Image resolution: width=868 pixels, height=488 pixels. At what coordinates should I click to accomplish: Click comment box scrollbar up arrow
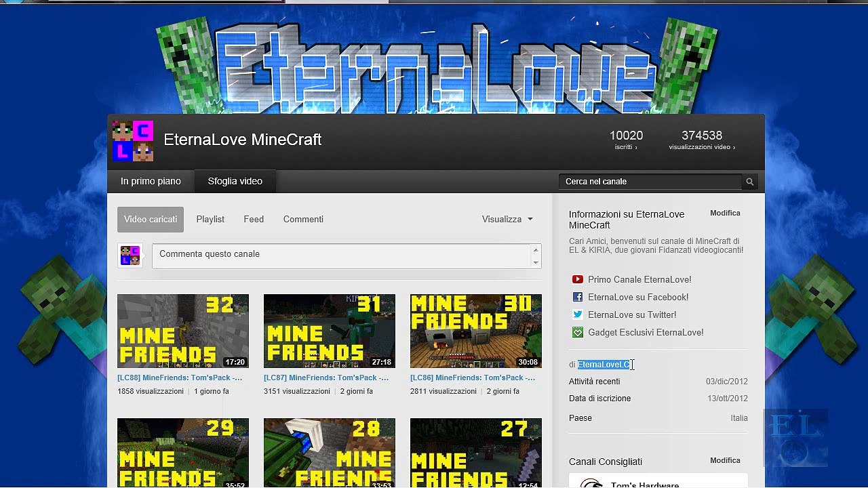coord(536,249)
